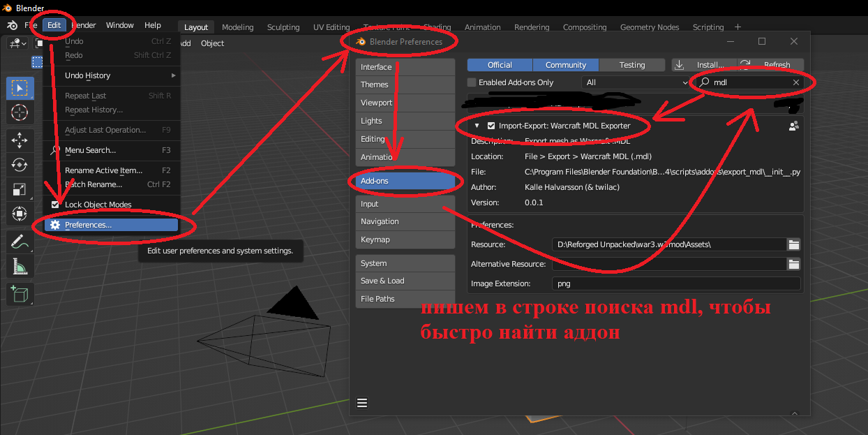Clear the mdl search text
This screenshot has width=868, height=435.
pos(796,82)
